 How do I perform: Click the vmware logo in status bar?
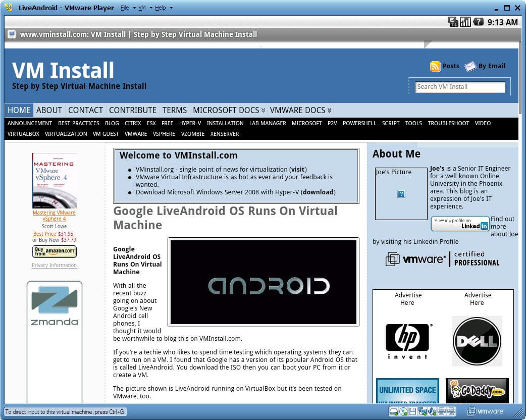click(486, 411)
